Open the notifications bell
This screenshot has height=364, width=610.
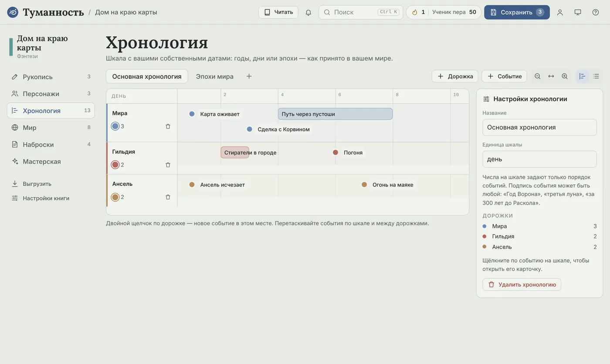coord(308,12)
